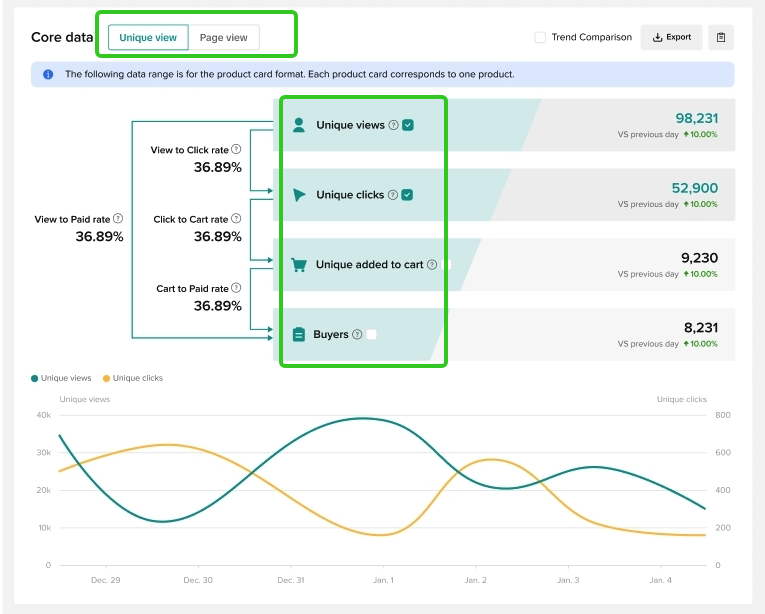The image size is (765, 614).
Task: Click help icon next to Unique clicks
Action: (x=393, y=195)
